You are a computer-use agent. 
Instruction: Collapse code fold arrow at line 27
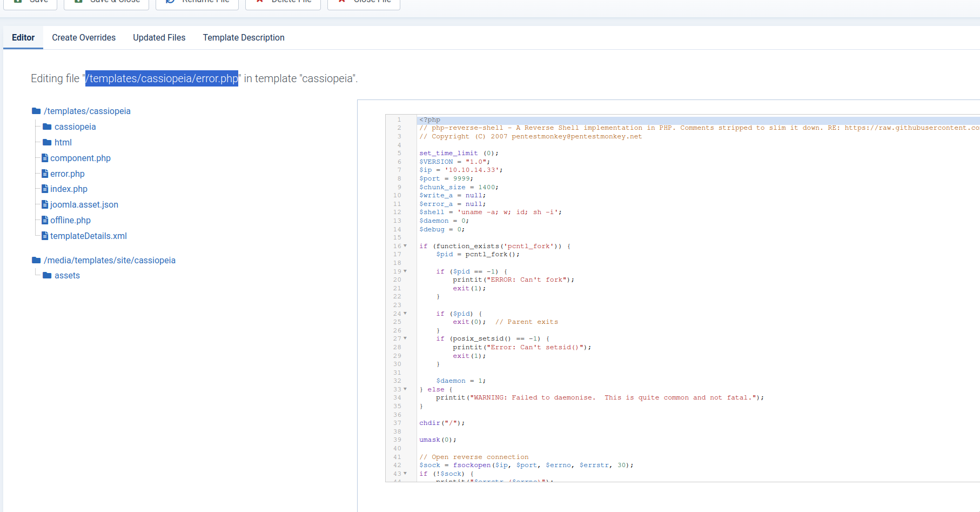[x=405, y=338]
